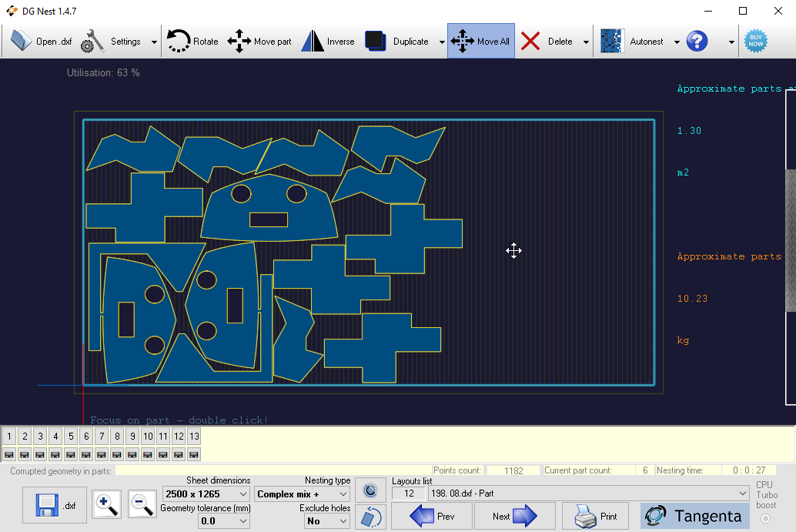Save the layout as dxf

[53, 504]
